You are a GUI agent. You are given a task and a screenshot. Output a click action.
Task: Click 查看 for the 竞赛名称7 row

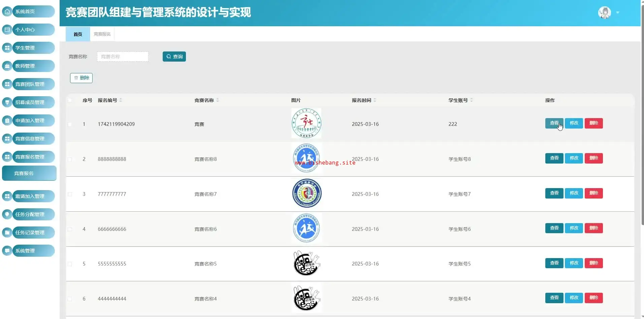point(554,193)
